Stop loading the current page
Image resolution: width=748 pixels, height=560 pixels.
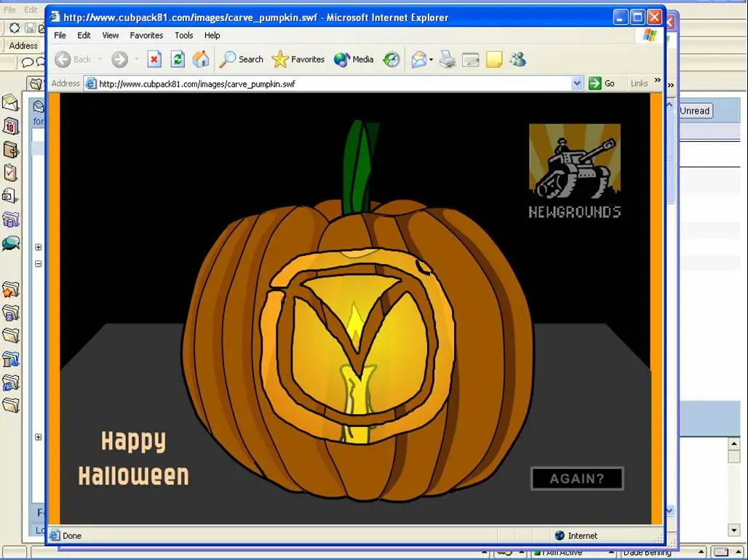click(154, 59)
